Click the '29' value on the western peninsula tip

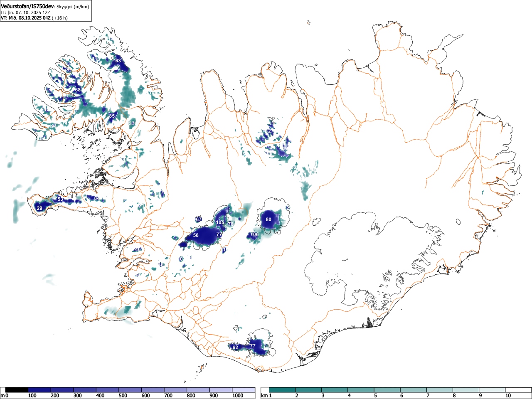[x=39, y=208]
